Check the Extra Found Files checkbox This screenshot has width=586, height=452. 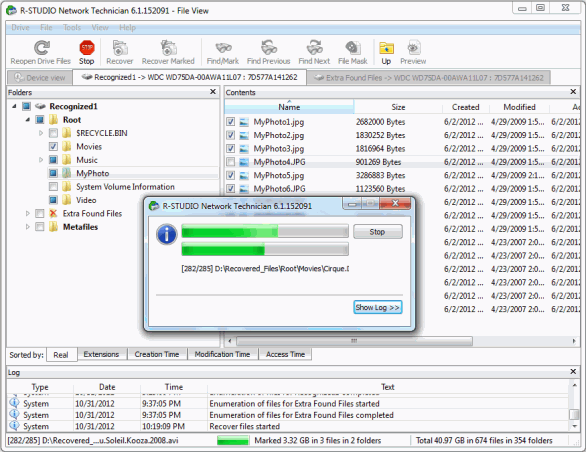[x=40, y=213]
